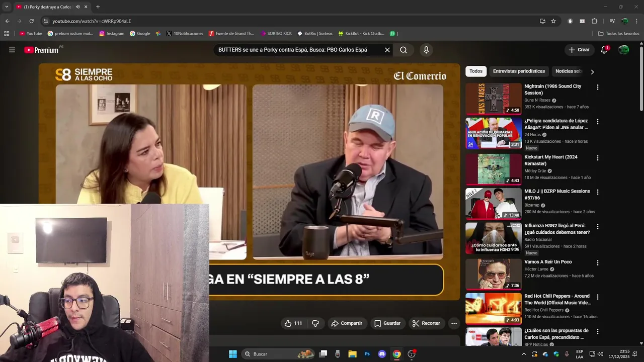Select the Noticias chip
This screenshot has height=362, width=644.
pyautogui.click(x=568, y=71)
